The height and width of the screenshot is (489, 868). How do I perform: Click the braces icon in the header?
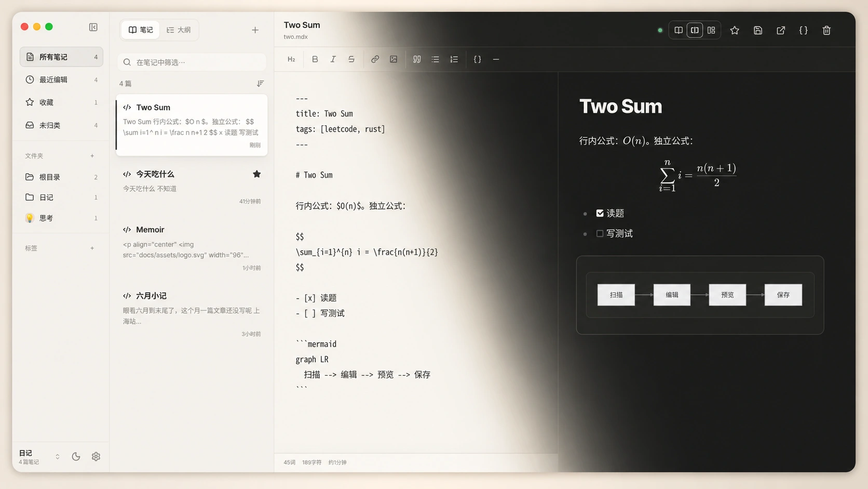coord(804,30)
